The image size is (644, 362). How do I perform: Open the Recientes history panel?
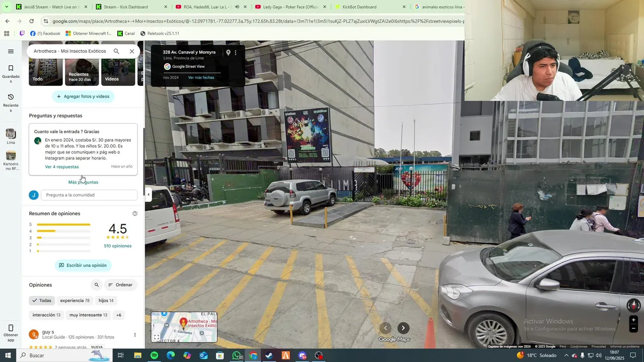pos(11,103)
